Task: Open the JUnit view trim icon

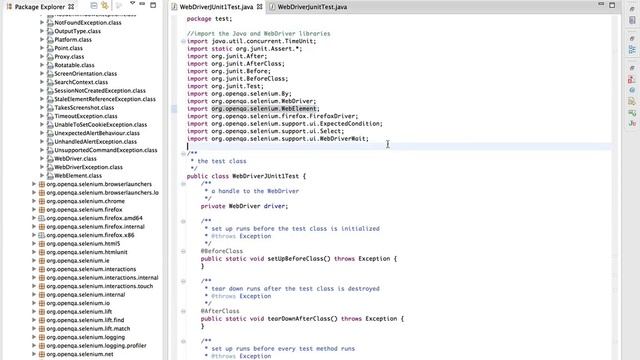Action: (632, 123)
